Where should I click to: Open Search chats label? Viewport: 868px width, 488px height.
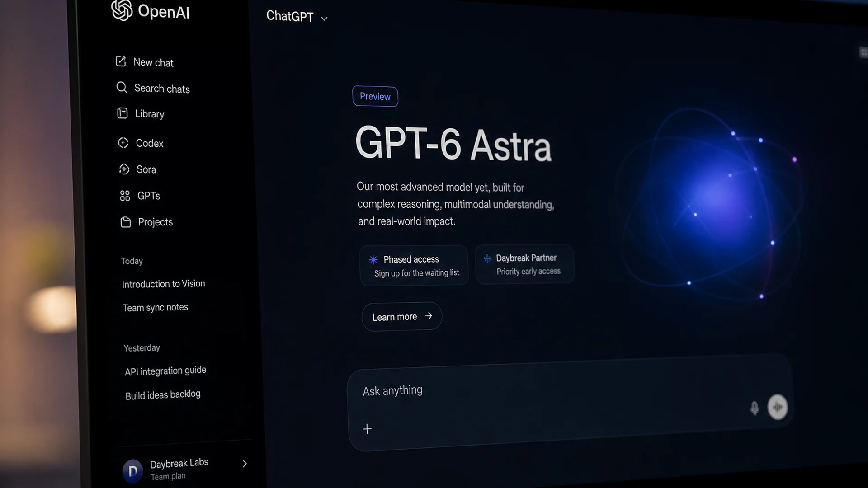tap(162, 89)
